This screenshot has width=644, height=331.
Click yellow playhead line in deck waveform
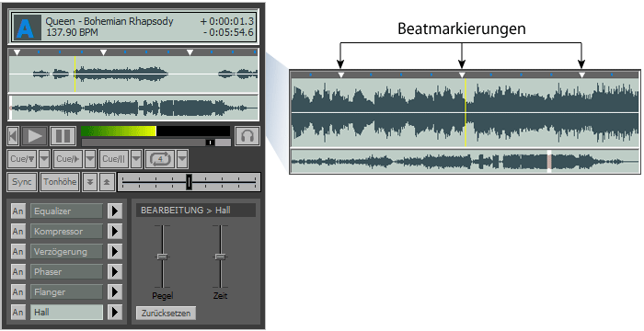coord(75,74)
